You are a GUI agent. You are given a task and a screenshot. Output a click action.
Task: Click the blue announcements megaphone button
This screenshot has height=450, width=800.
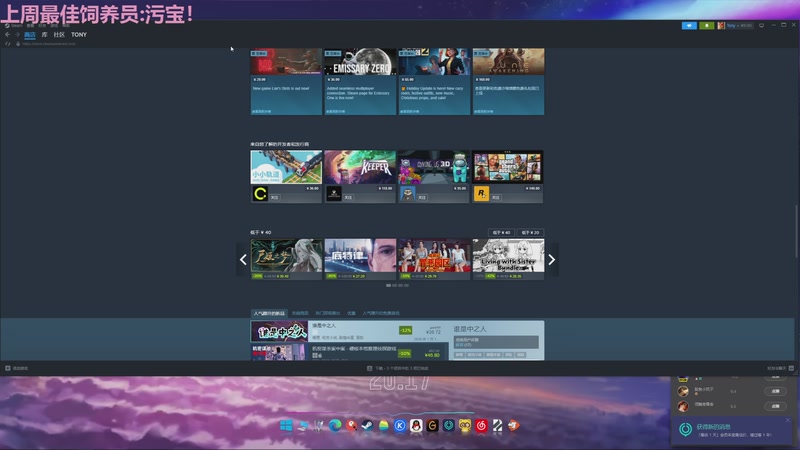coord(689,26)
